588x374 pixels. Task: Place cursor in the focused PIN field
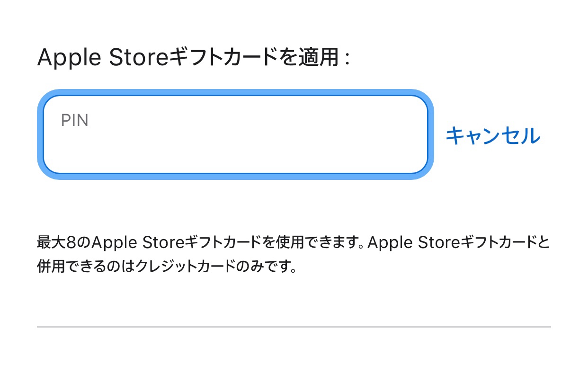[235, 134]
